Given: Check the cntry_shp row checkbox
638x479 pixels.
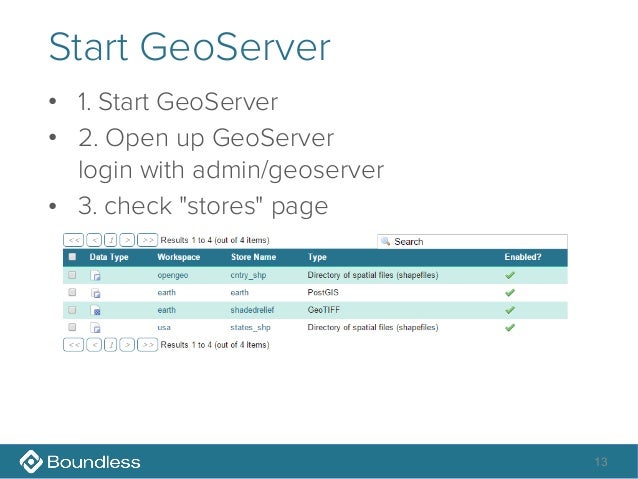Looking at the screenshot, I should pos(72,275).
